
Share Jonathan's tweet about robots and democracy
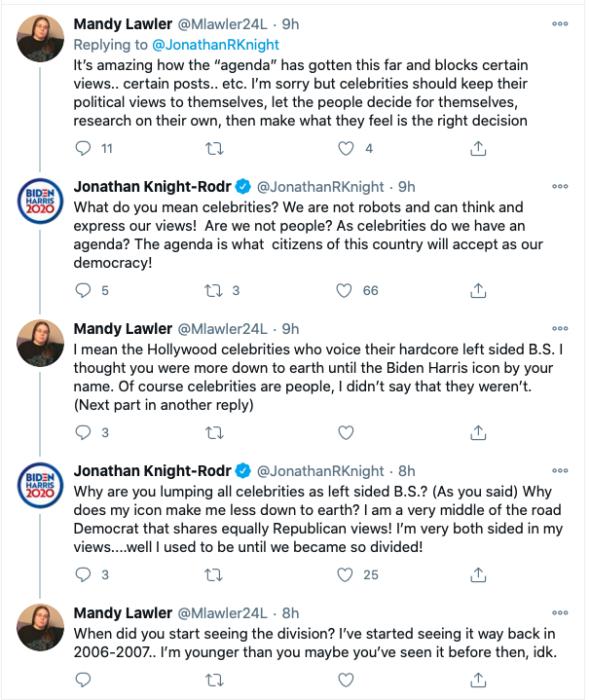point(478,290)
